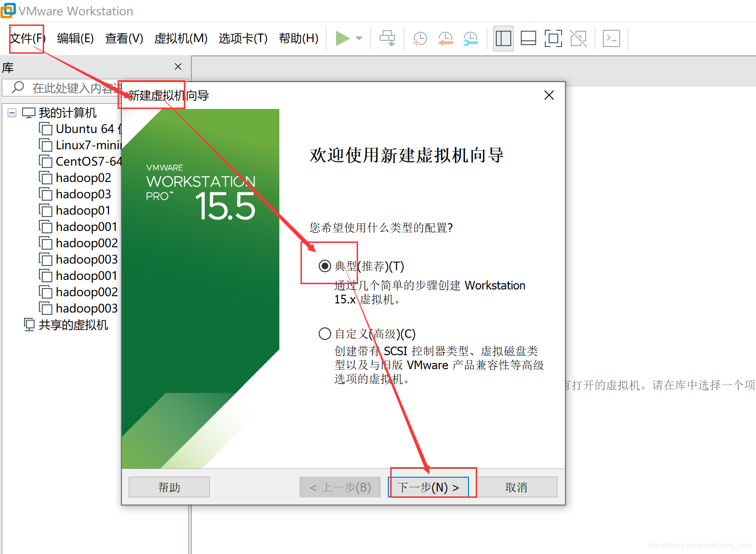Viewport: 756px width, 554px height.
Task: Select 我的计算机 in the library tree
Action: (x=67, y=113)
